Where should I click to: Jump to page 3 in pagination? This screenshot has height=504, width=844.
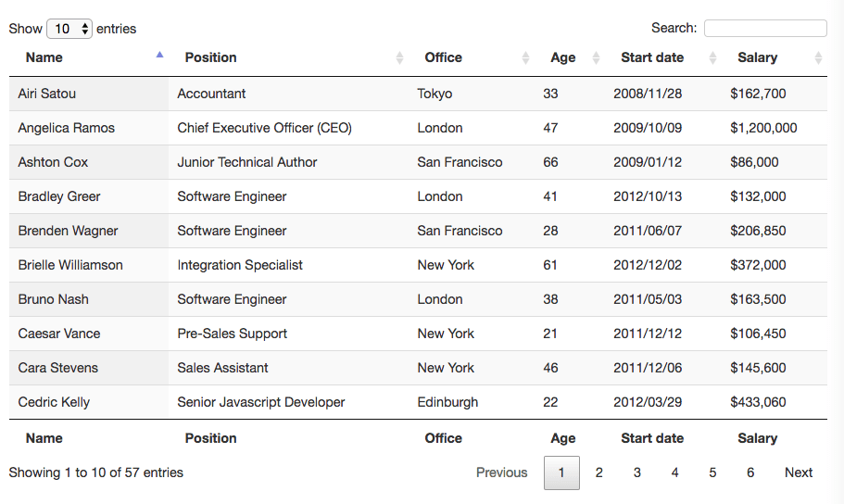pos(637,472)
